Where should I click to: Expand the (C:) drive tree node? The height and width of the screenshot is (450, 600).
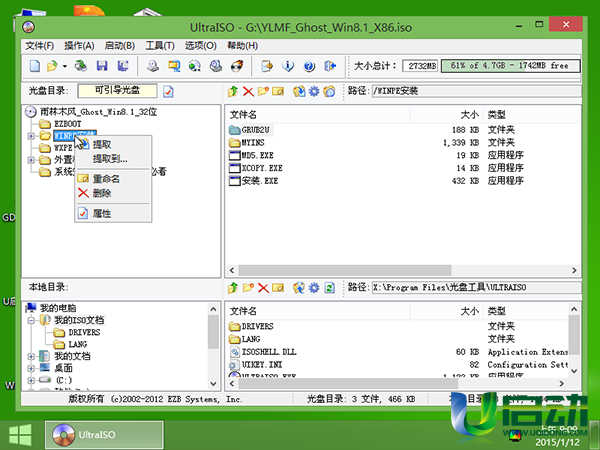tap(31, 380)
